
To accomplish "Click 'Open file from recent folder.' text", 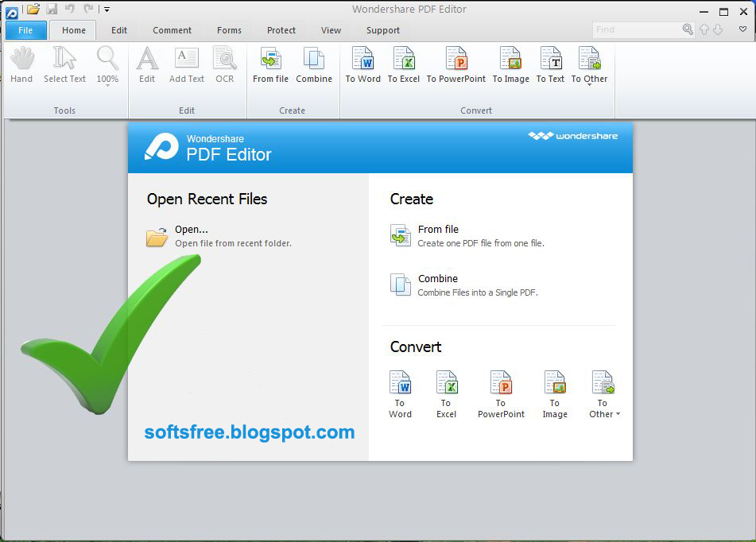I will (234, 243).
